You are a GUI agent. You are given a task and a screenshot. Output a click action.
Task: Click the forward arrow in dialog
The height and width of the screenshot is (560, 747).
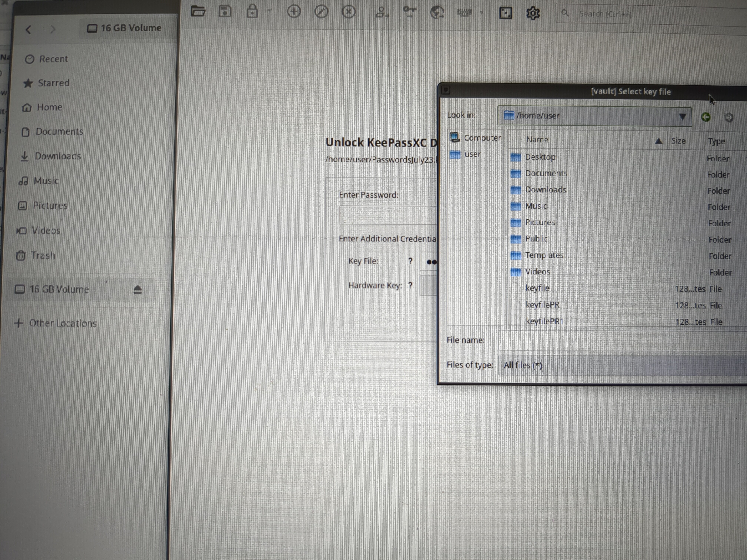[729, 117]
